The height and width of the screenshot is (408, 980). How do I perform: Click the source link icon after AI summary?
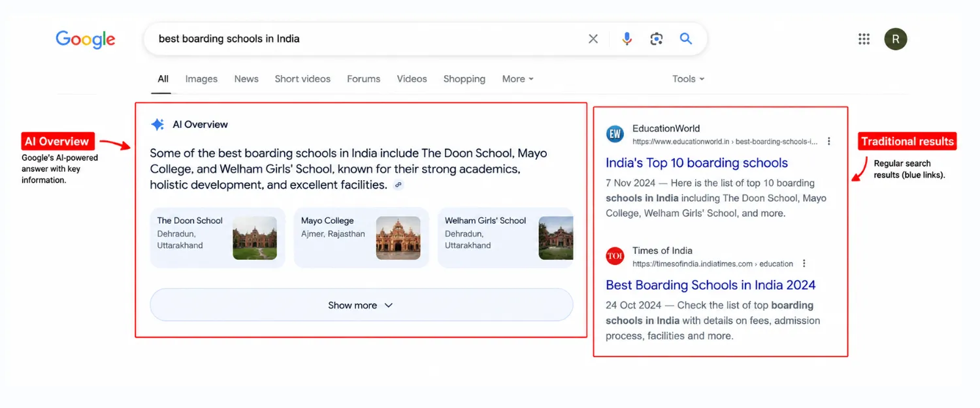click(x=399, y=185)
